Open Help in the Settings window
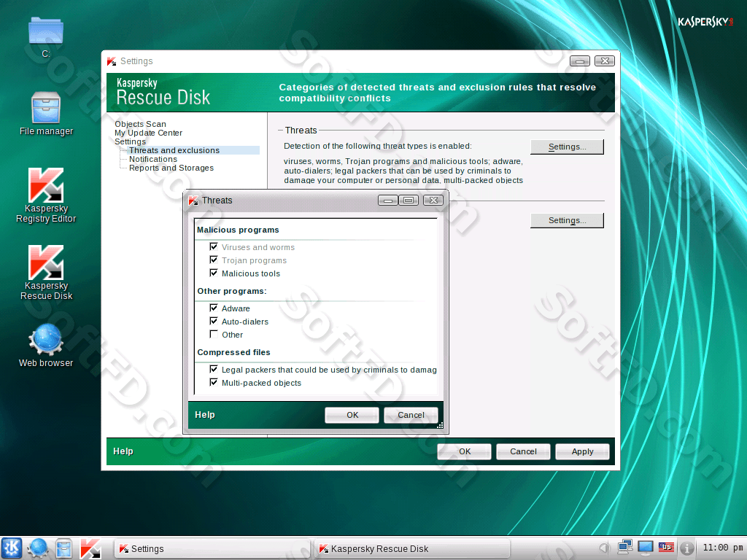Image resolution: width=747 pixels, height=560 pixels. [x=123, y=451]
